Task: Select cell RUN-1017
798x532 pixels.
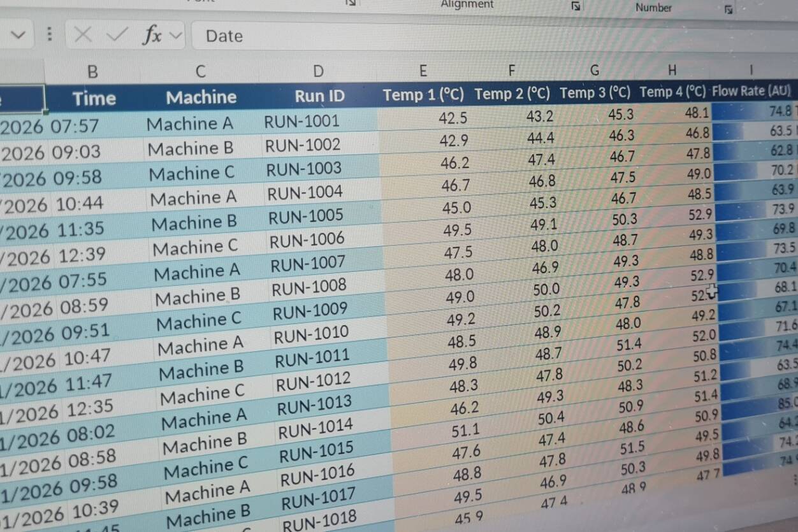Action: [x=319, y=498]
